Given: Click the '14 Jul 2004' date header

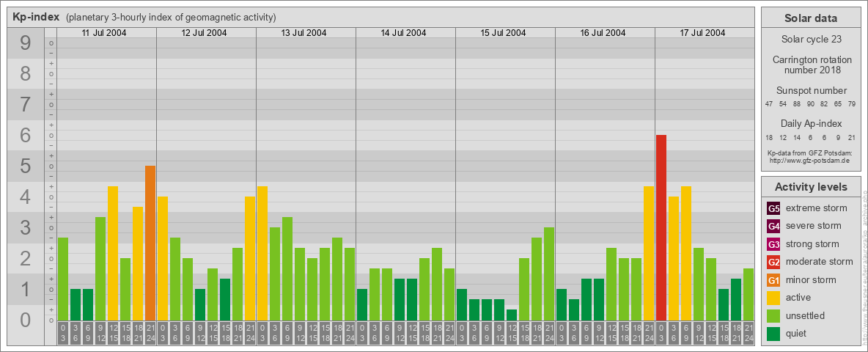Looking at the screenshot, I should pos(403,33).
